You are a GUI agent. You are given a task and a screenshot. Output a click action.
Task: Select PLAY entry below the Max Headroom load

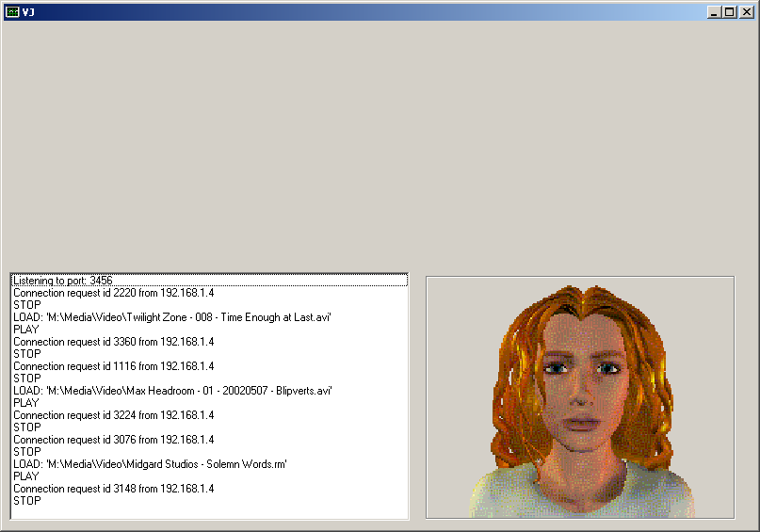coord(26,403)
